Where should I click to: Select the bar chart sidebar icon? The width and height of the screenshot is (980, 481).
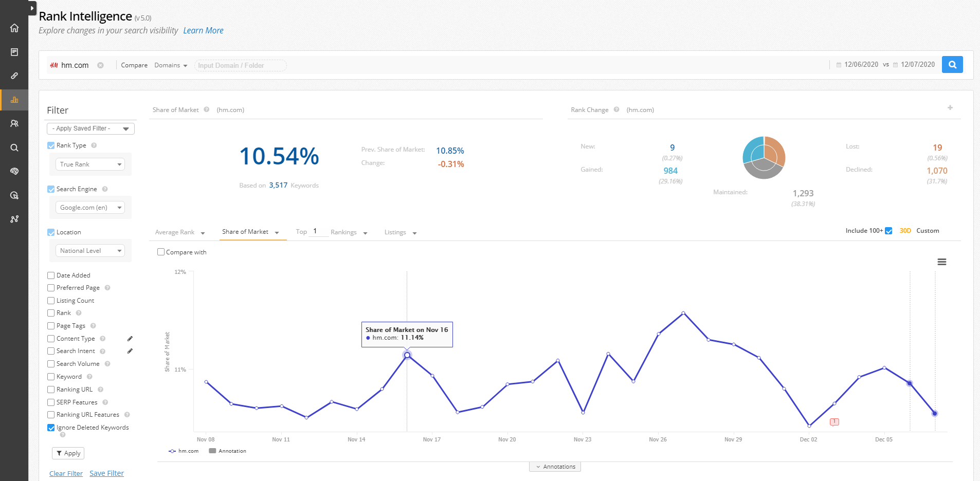tap(14, 100)
